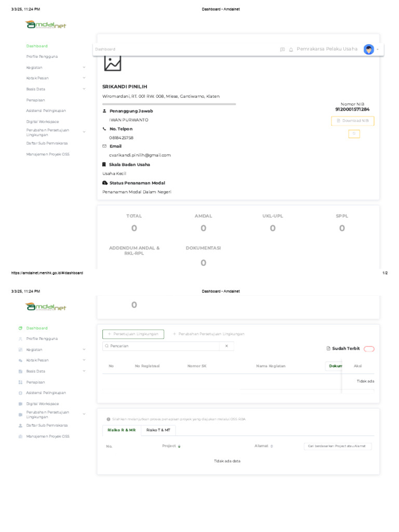Open the messages icon in the header
Image resolution: width=399 pixels, height=532 pixels.
pos(282,49)
